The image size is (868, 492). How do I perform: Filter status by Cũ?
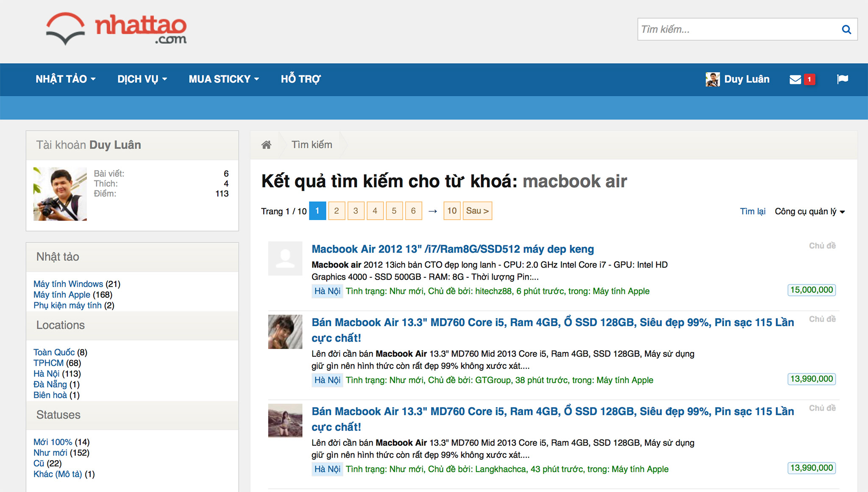(39, 463)
